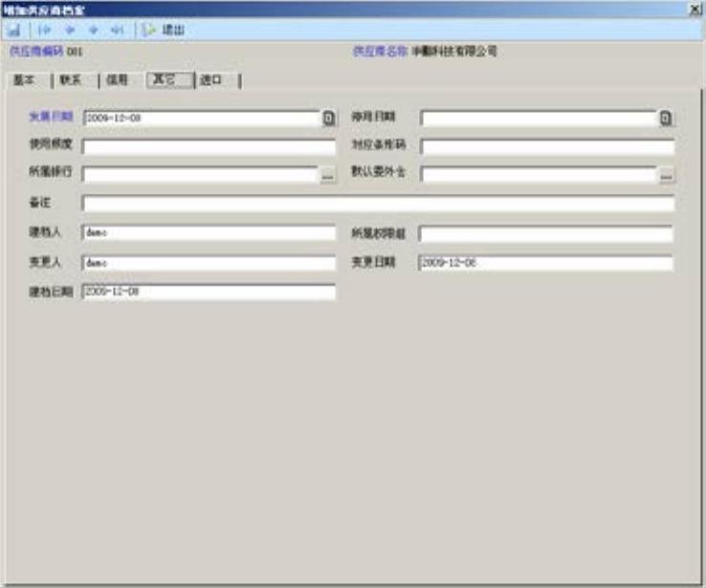
Task: Click the 退出 exit icon
Action: pyautogui.click(x=147, y=31)
